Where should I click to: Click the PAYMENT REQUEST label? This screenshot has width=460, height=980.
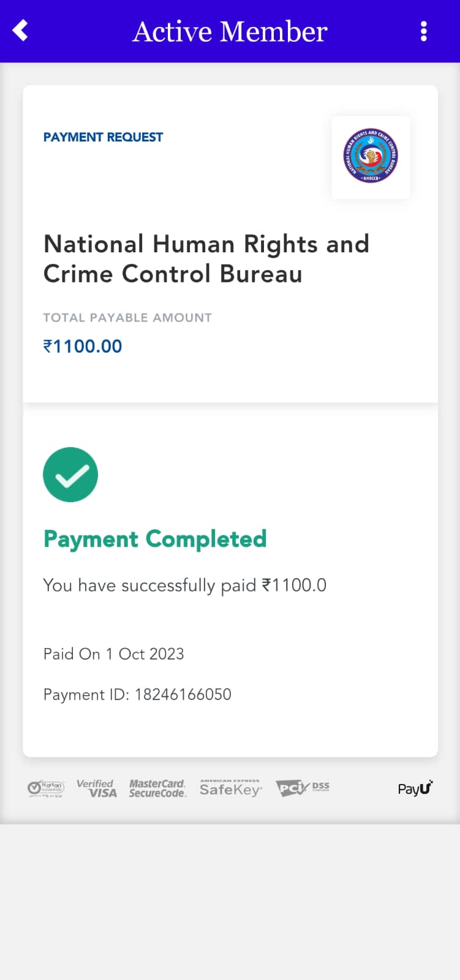pyautogui.click(x=103, y=137)
